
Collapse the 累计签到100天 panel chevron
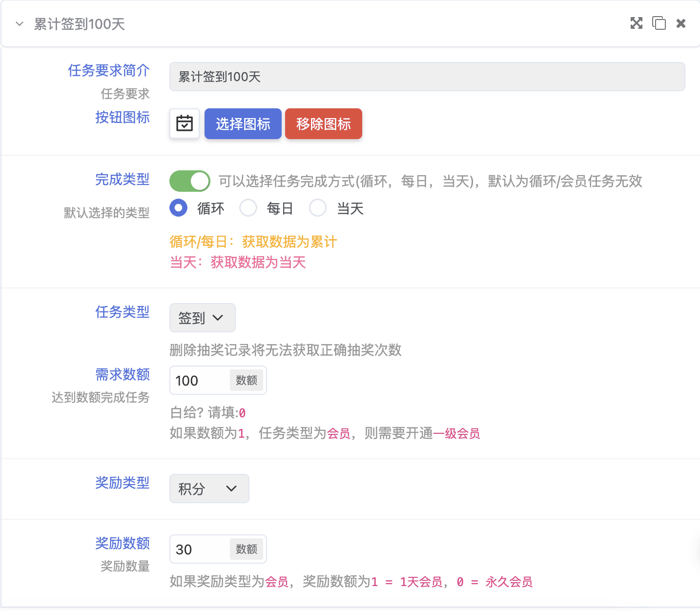tap(20, 24)
